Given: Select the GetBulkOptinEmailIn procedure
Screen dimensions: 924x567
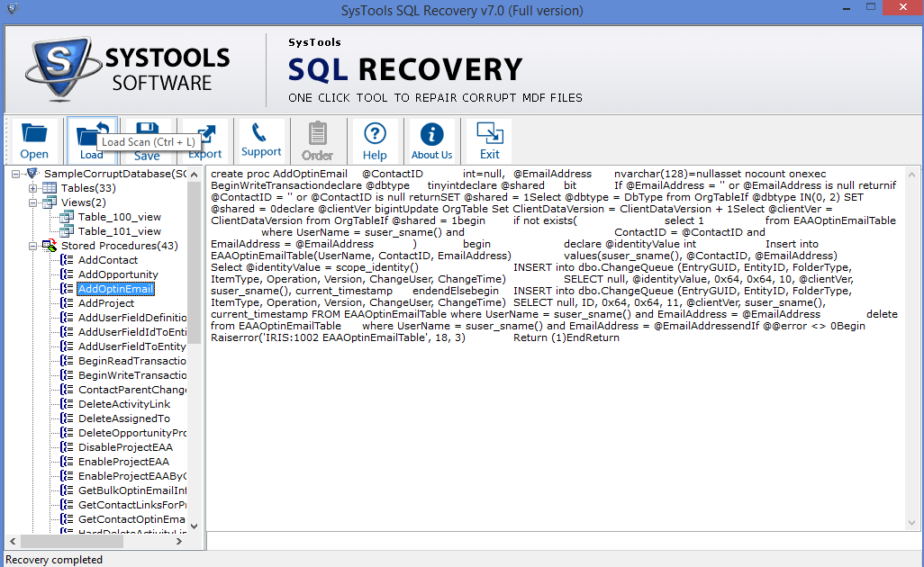Looking at the screenshot, I should (132, 490).
